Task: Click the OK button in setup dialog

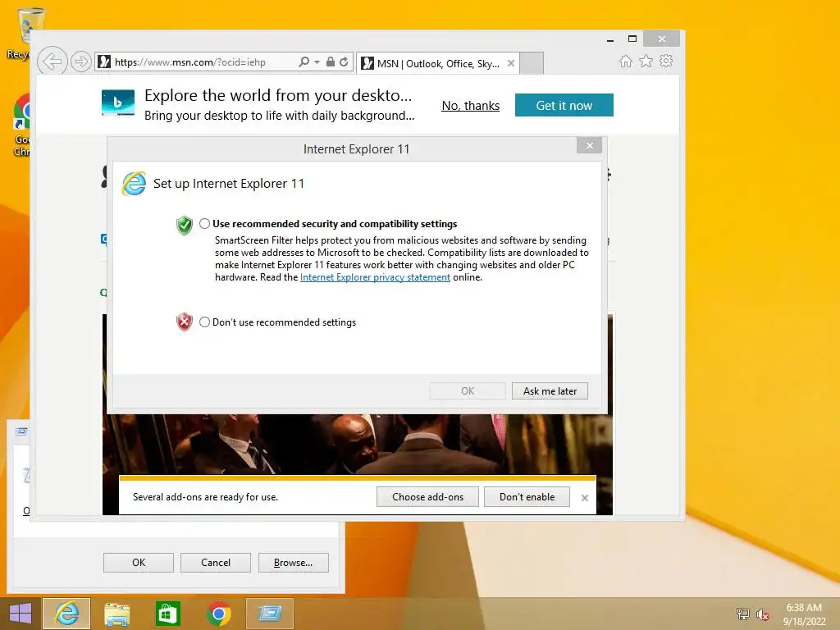Action: (467, 391)
